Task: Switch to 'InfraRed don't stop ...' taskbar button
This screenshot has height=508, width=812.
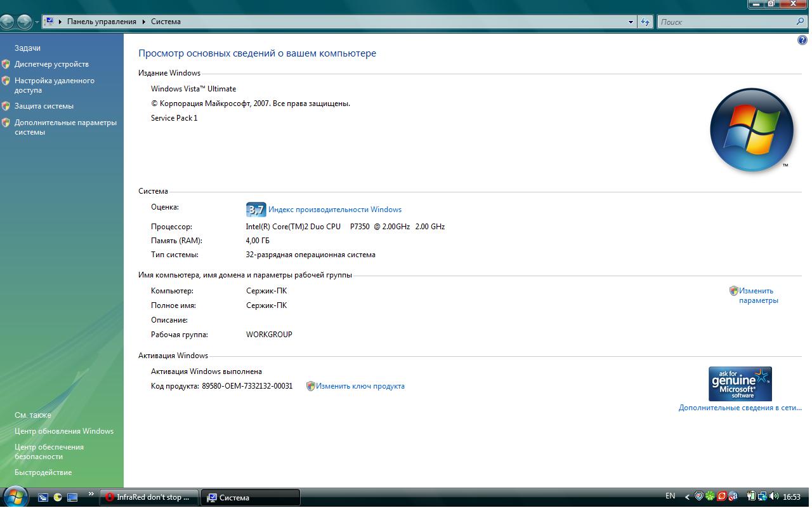Action: 149,498
